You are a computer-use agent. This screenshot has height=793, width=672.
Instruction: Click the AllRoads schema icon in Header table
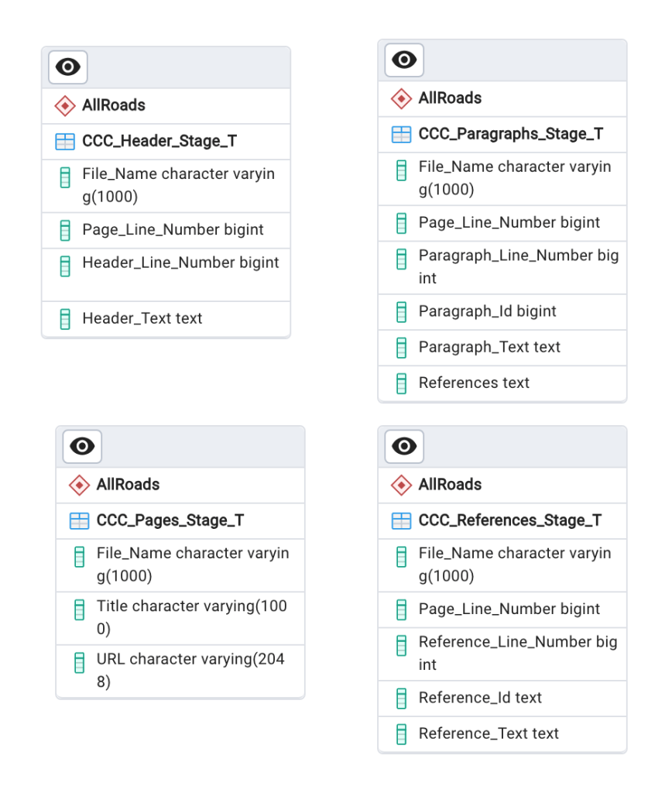point(65,105)
